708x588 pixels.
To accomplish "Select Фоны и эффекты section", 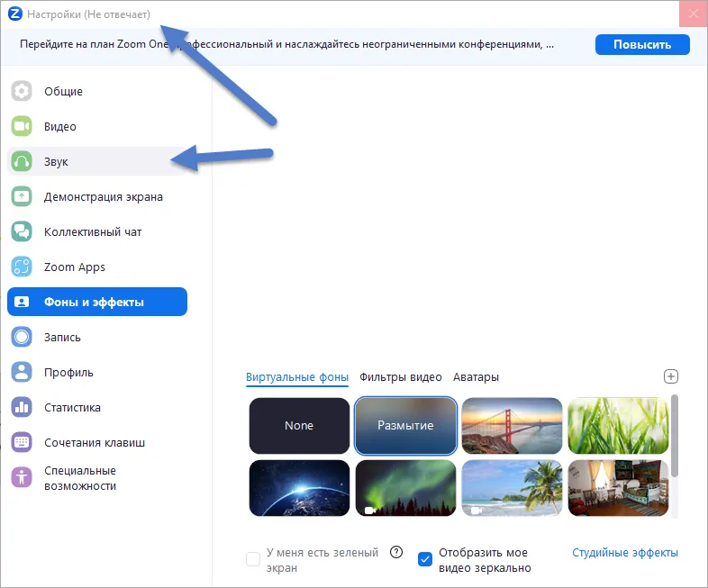I will tap(97, 302).
